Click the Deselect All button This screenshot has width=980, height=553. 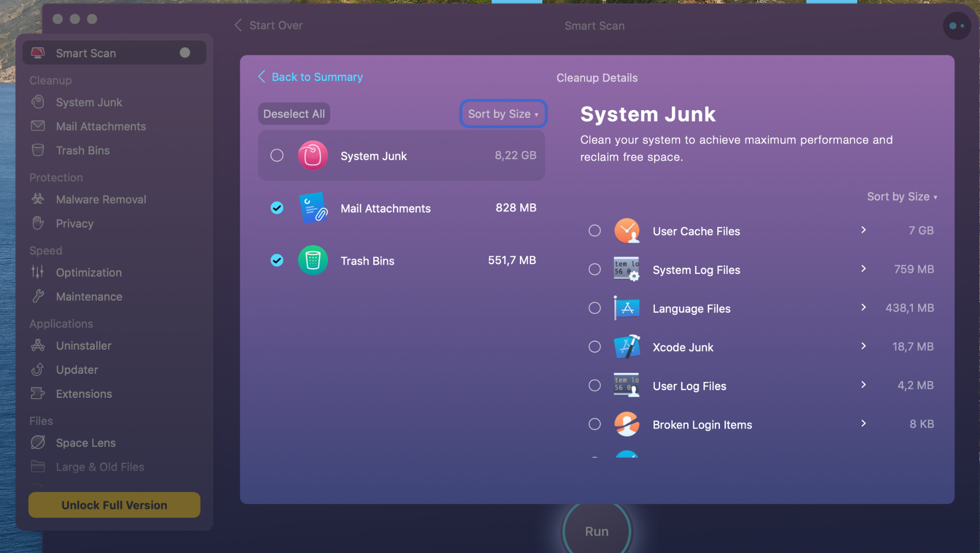point(294,114)
